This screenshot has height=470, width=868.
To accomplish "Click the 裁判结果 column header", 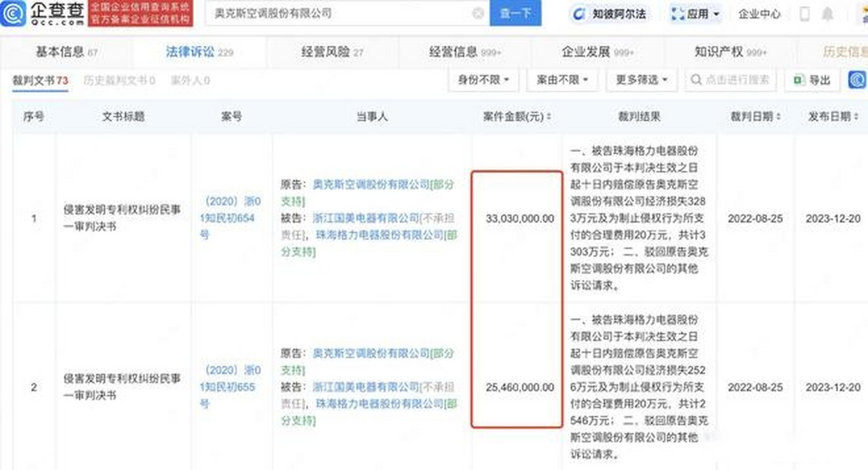I will 639,117.
